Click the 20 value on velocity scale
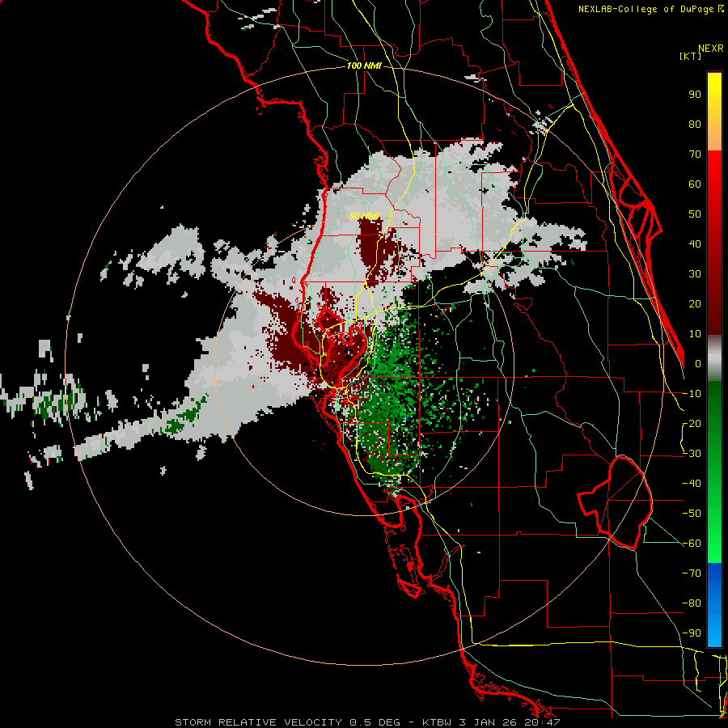Image resolution: width=728 pixels, height=728 pixels. pos(695,304)
